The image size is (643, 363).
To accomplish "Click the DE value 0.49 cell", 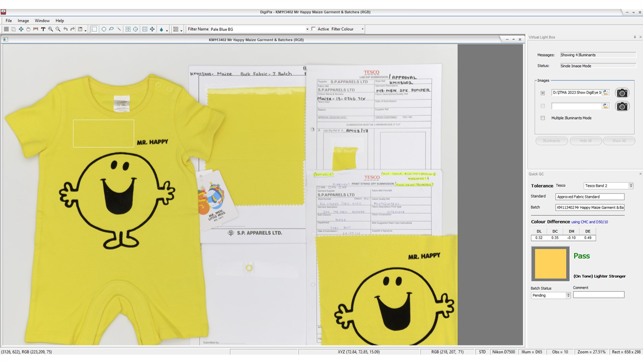I will 588,238.
